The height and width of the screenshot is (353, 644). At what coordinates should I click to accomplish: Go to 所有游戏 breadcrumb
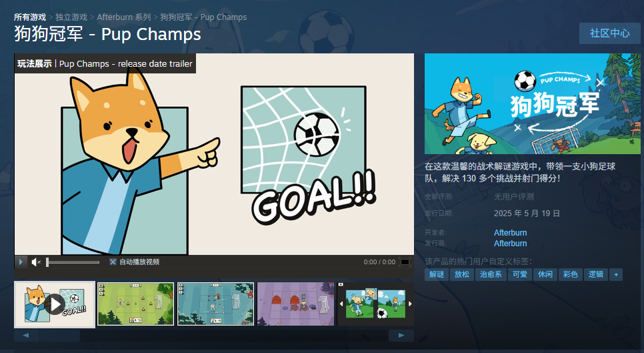(30, 17)
